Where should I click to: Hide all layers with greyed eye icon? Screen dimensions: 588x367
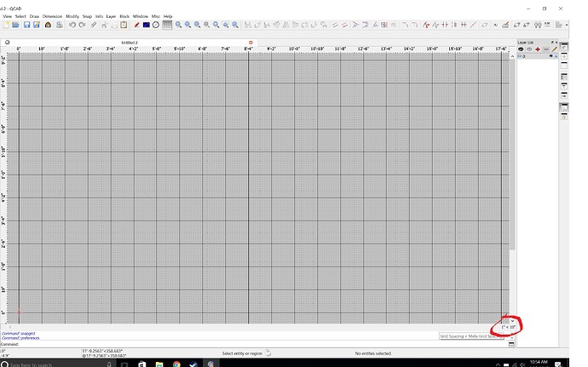529,49
